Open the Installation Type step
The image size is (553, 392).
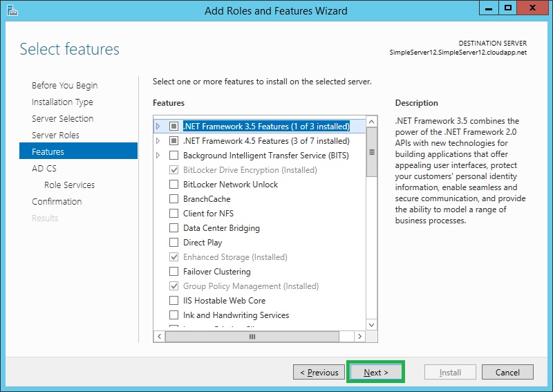point(62,102)
